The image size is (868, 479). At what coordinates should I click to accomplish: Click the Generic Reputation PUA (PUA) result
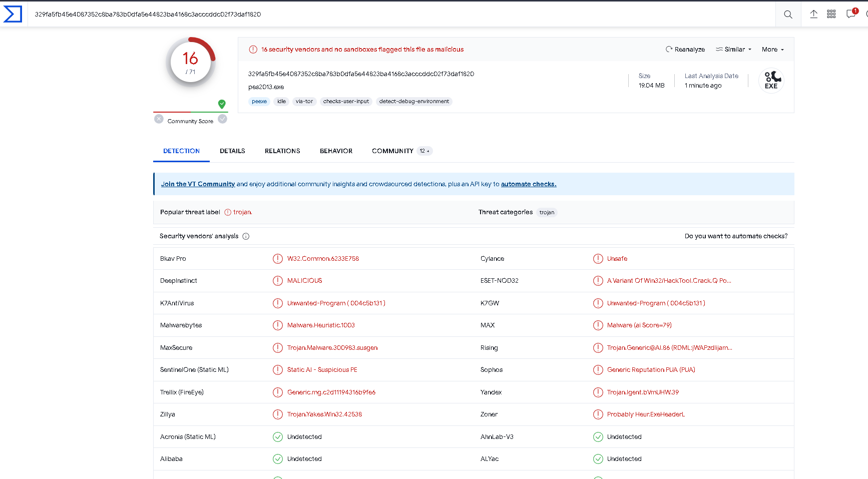651,370
